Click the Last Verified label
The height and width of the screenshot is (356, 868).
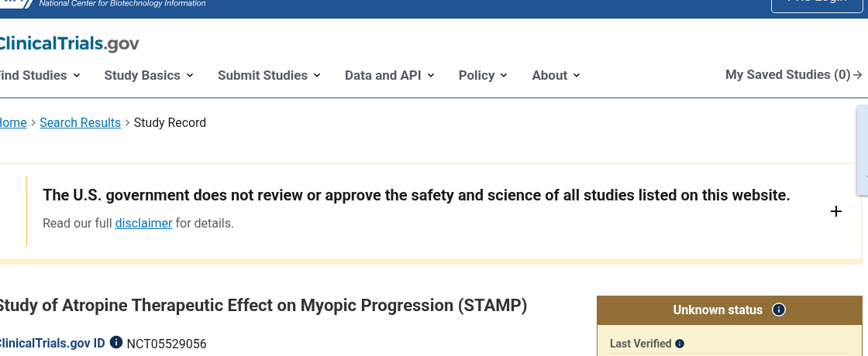pyautogui.click(x=640, y=344)
